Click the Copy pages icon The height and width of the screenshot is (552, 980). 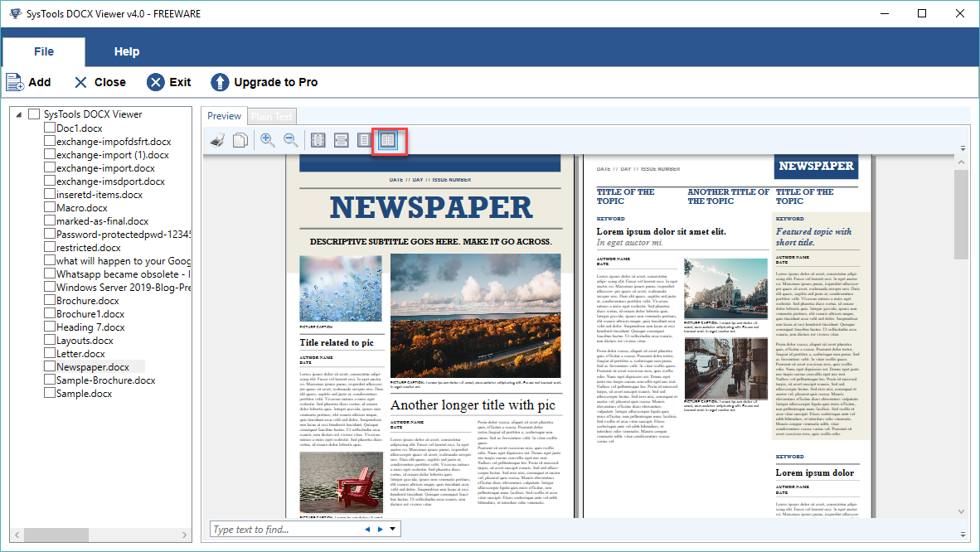click(x=240, y=140)
